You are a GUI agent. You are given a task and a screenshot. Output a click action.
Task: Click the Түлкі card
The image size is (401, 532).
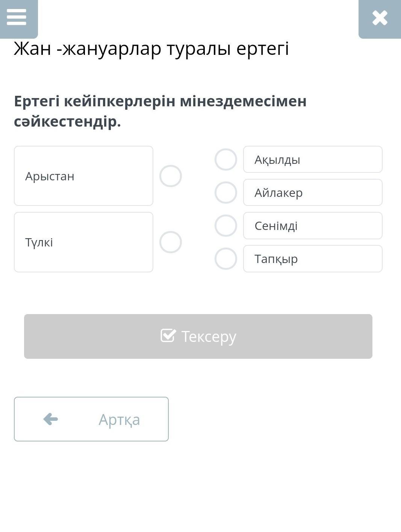pyautogui.click(x=83, y=242)
